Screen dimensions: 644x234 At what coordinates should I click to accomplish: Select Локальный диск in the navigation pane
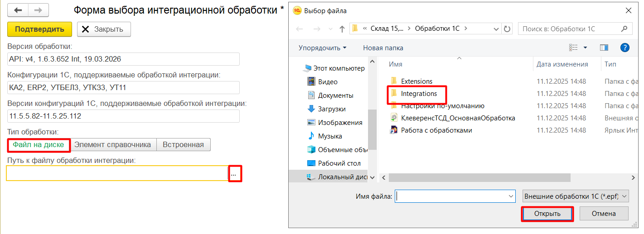pos(337,177)
